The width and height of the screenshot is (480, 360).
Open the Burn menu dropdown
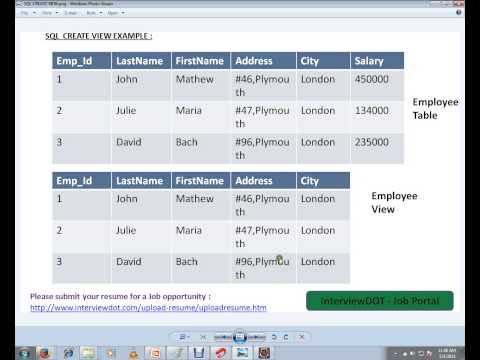94,13
